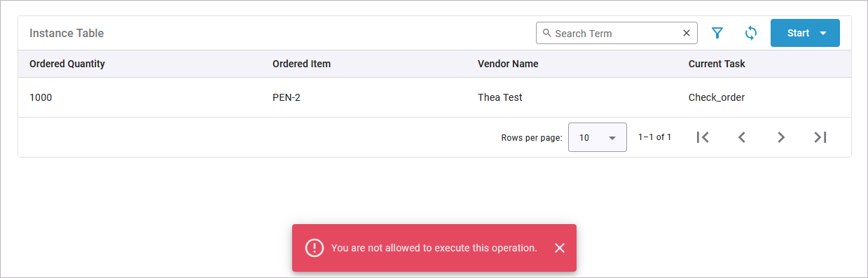Open the Start dropdown button

click(x=805, y=33)
